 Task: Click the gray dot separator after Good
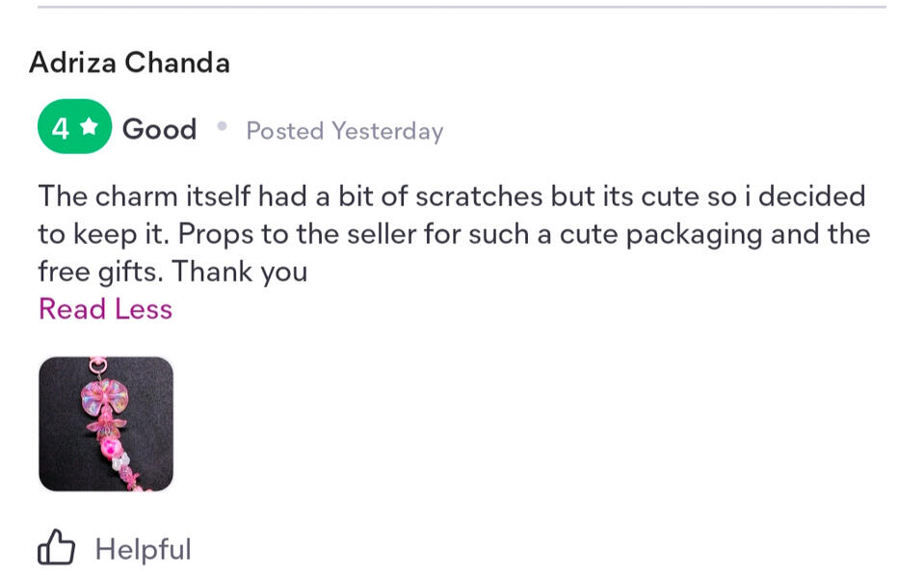[222, 126]
